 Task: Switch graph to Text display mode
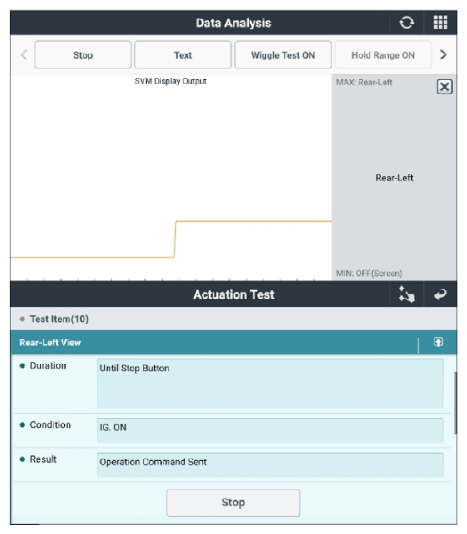[183, 55]
